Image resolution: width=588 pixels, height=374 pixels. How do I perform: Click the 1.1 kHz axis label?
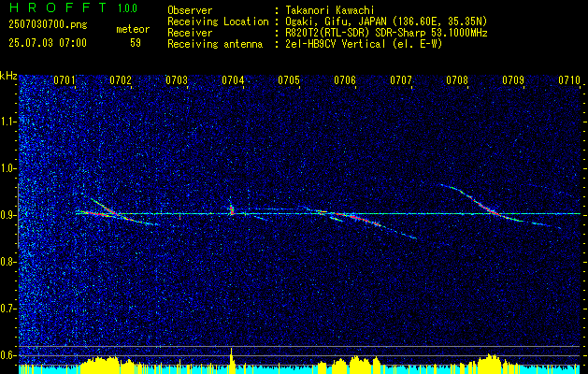(7, 122)
